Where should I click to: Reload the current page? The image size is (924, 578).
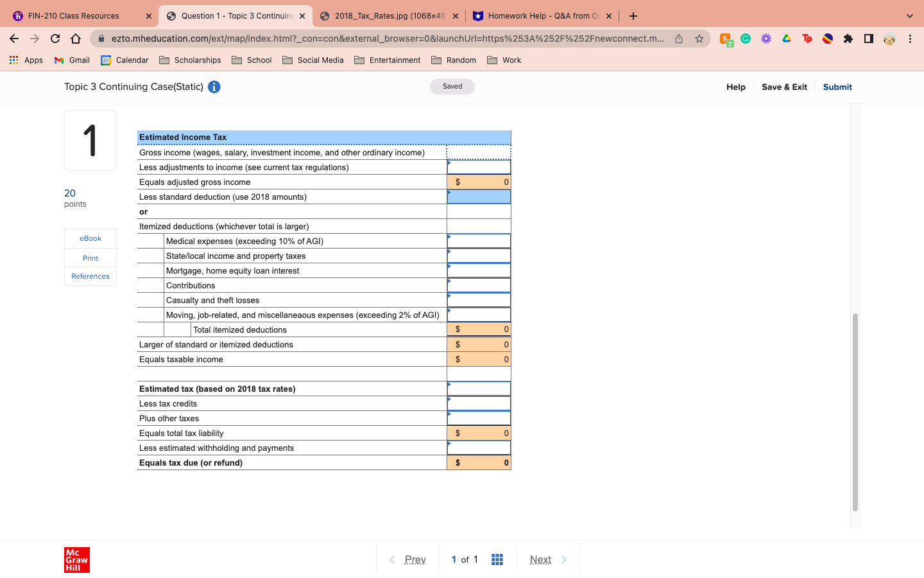[55, 39]
